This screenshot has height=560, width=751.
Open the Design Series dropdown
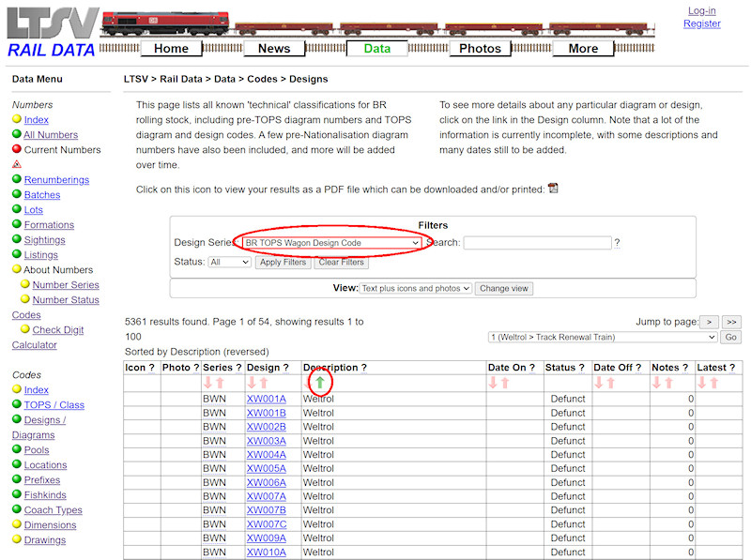[329, 243]
